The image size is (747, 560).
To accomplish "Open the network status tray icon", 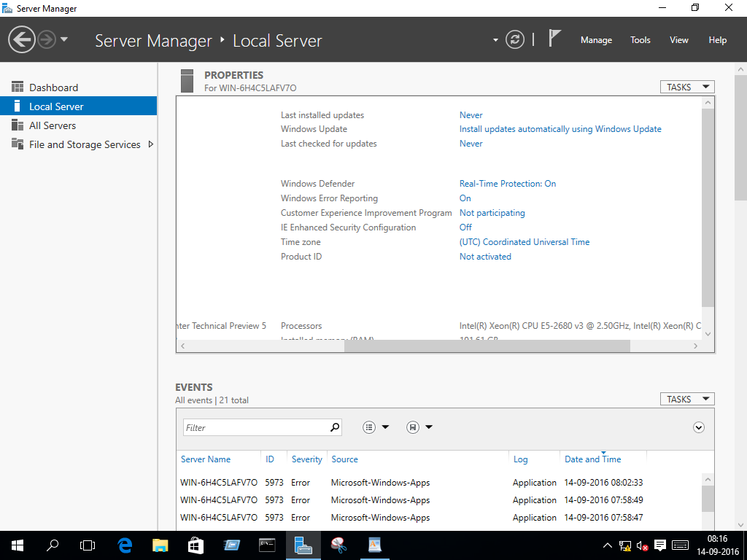I will click(624, 545).
